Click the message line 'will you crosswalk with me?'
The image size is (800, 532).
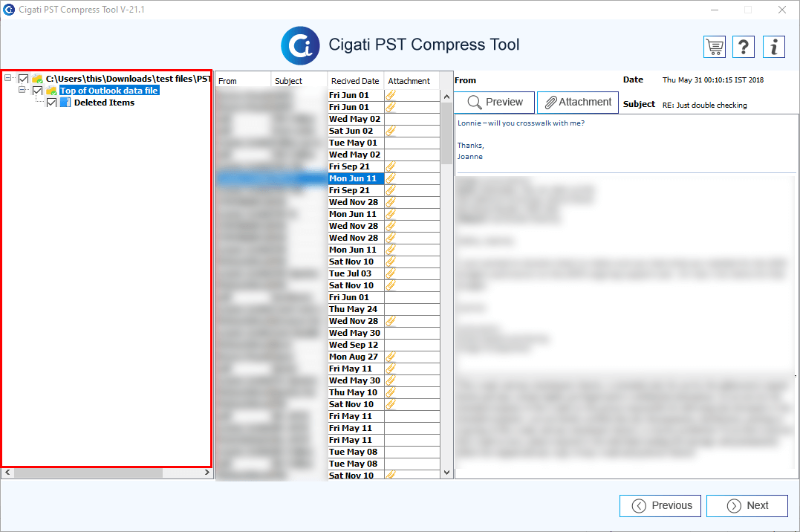[536, 123]
